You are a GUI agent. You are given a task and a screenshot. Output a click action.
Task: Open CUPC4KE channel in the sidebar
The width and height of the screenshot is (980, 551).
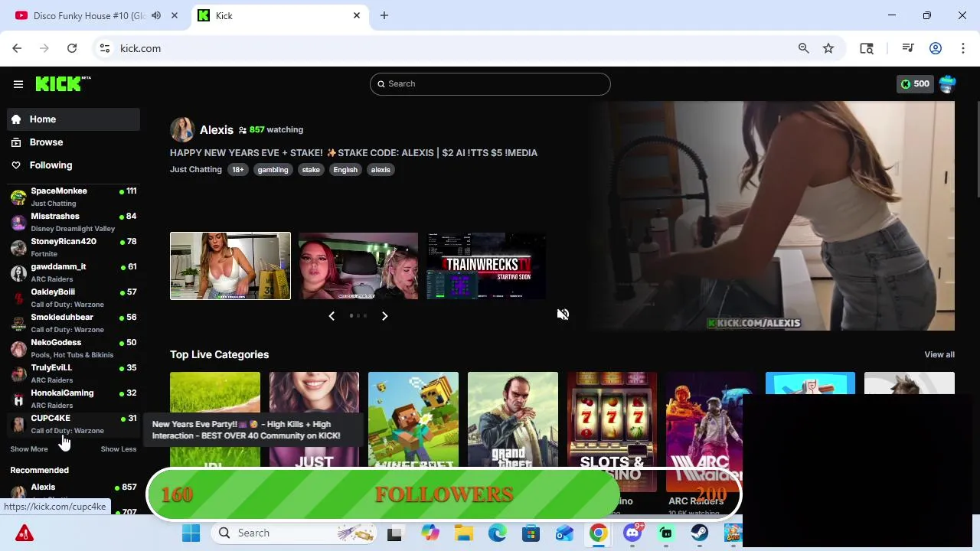73,424
